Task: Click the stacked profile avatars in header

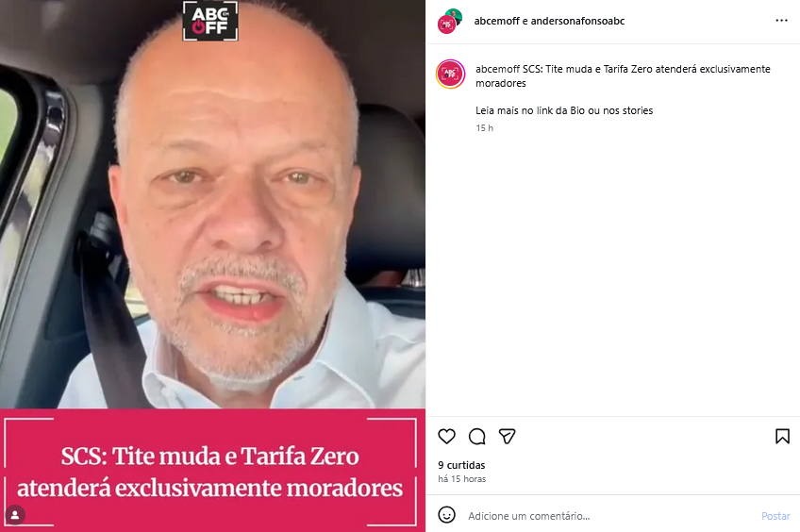Action: point(450,21)
